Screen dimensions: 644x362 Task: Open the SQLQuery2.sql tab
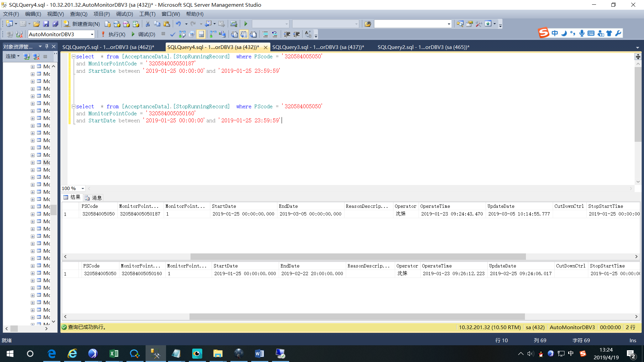423,47
